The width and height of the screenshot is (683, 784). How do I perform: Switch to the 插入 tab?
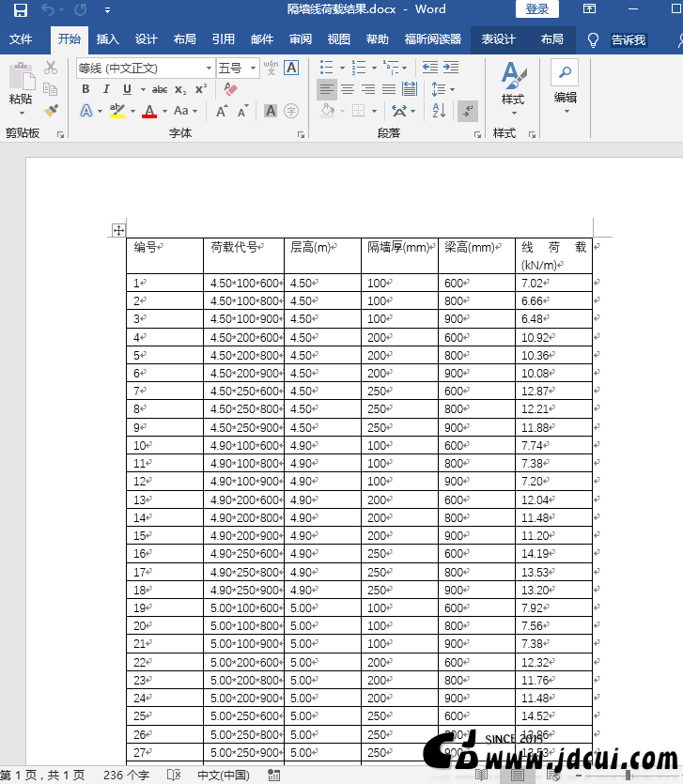(x=108, y=39)
